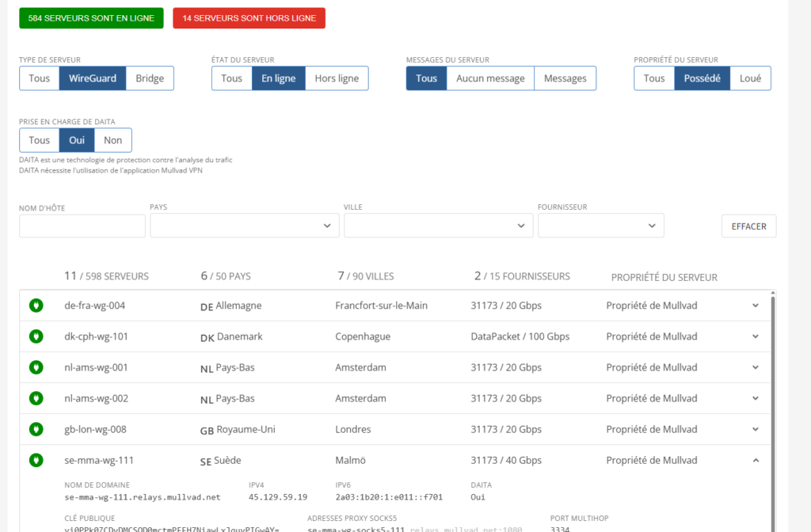
Task: Set DAITA support filter to Non
Action: click(113, 140)
